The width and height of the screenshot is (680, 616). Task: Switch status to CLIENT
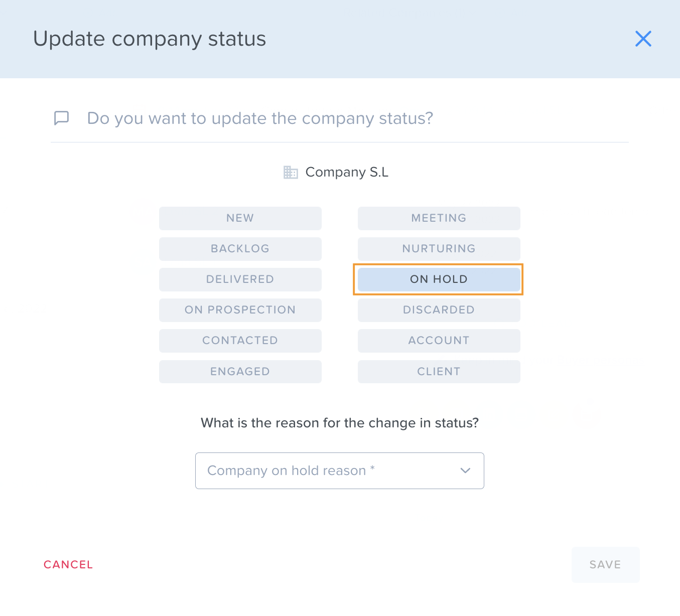tap(439, 372)
